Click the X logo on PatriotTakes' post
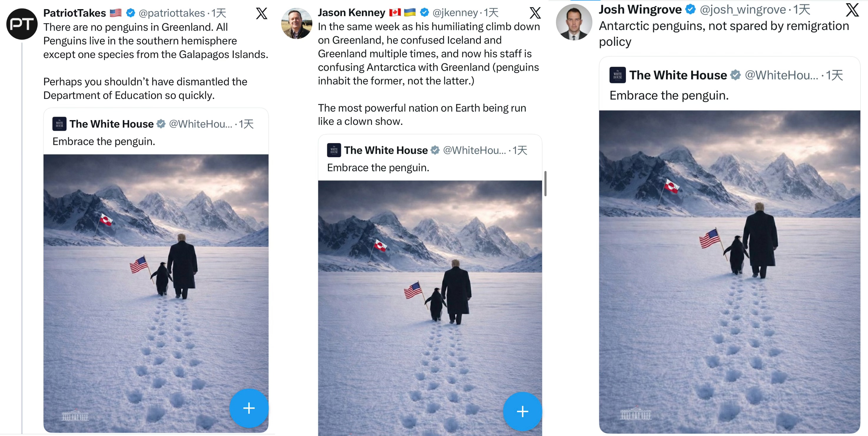868x436 pixels. [x=261, y=14]
